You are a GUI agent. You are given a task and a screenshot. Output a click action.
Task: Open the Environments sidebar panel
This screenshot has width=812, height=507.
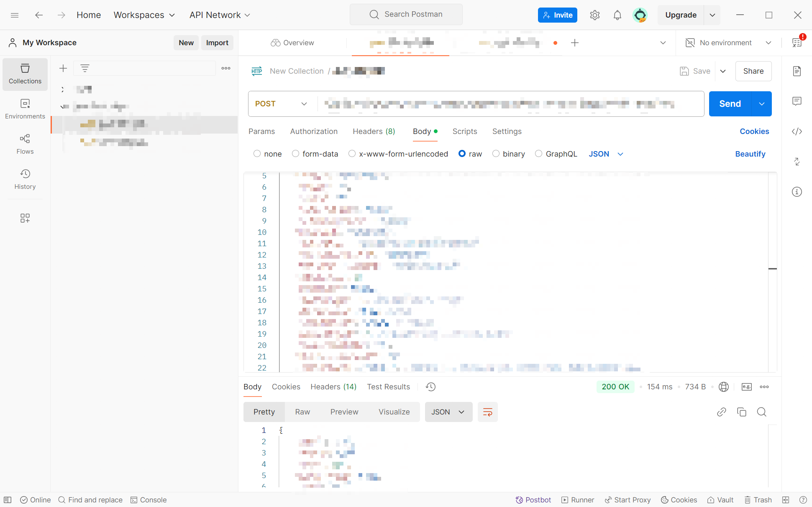pos(25,109)
